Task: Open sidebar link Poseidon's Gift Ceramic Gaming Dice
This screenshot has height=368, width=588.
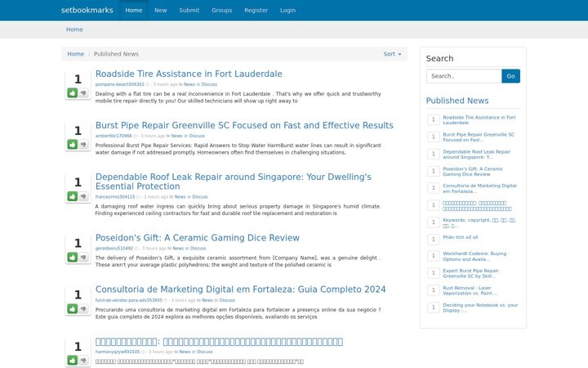Action: 473,172
